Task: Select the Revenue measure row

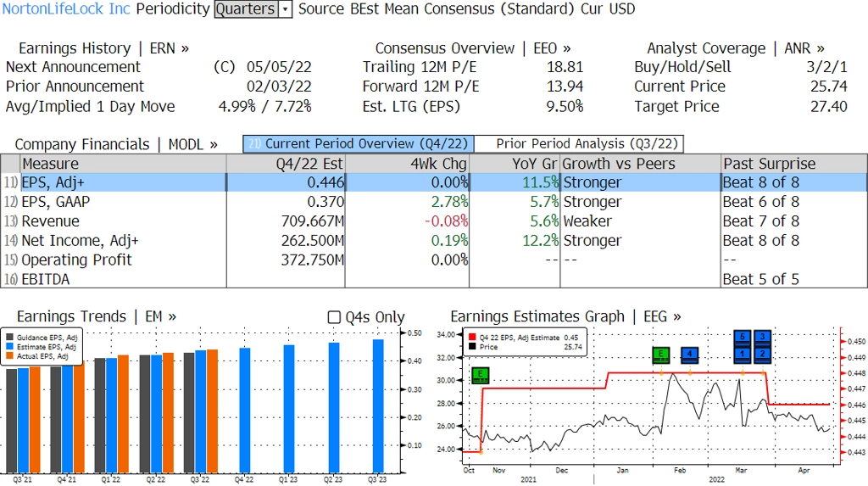Action: [434, 221]
